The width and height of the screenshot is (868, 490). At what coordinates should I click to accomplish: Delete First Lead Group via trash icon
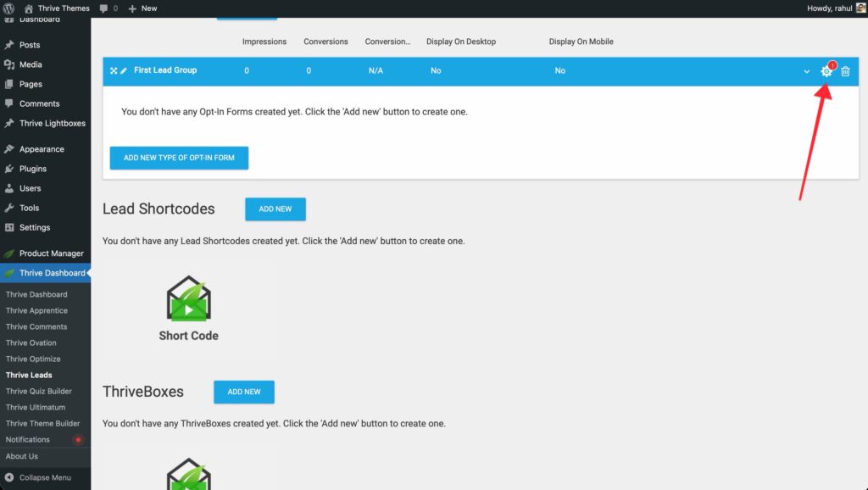845,71
